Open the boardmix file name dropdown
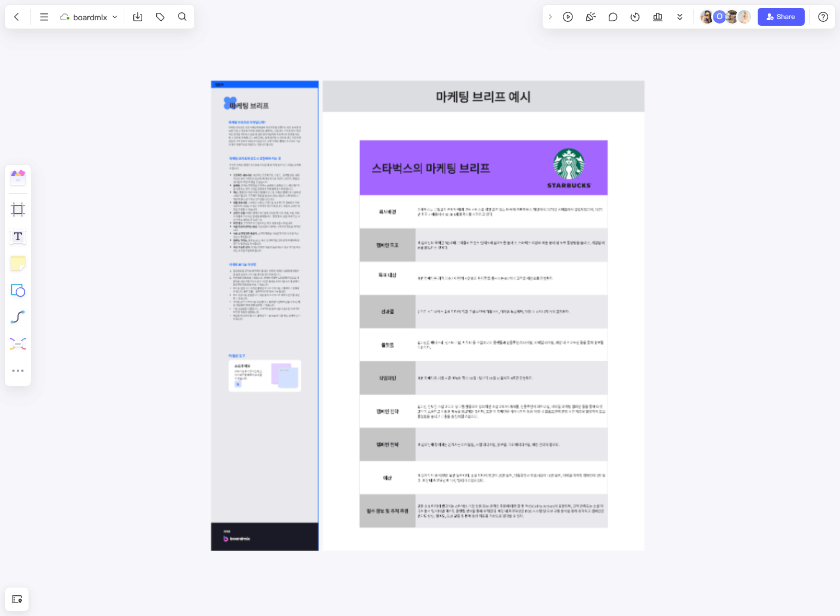This screenshot has width=840, height=616. pos(89,17)
